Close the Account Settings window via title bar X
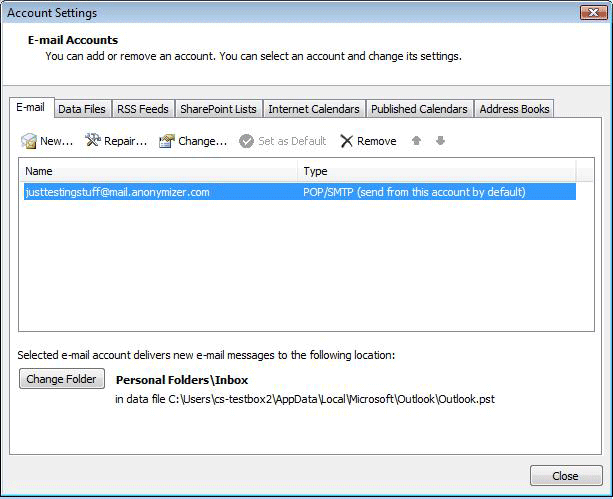The height and width of the screenshot is (499, 613). pyautogui.click(x=590, y=12)
